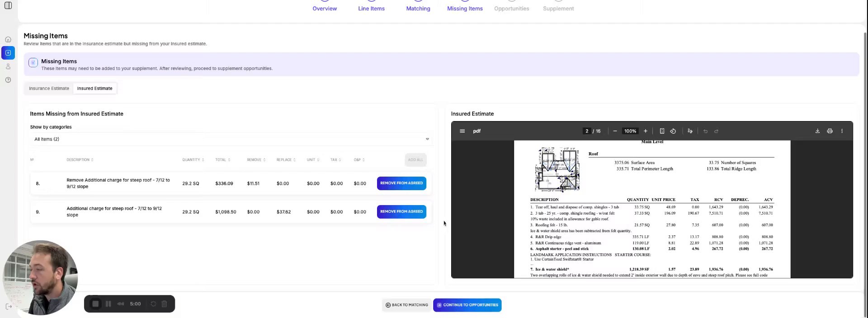Screen dimensions: 868x318
Task: Print the insured estimate PDF
Action: coord(830,131)
